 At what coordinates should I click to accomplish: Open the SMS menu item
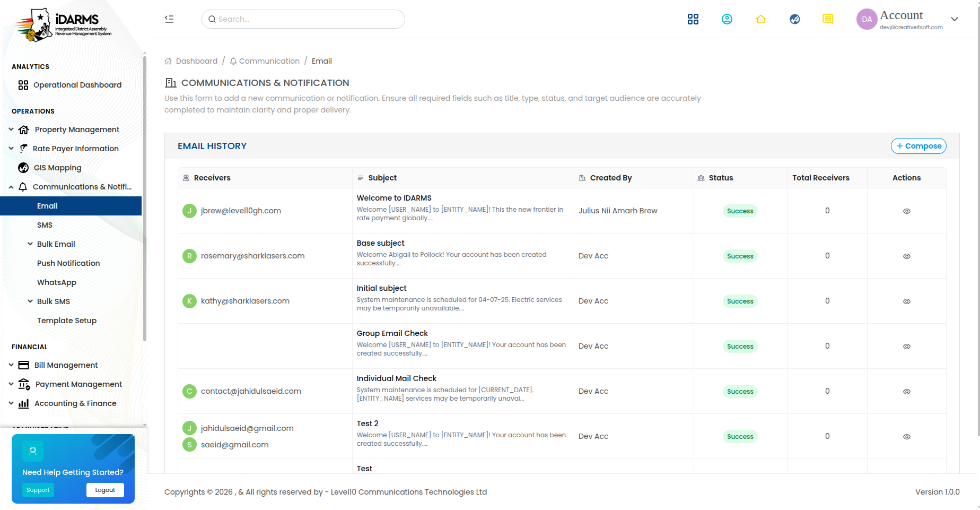45,225
